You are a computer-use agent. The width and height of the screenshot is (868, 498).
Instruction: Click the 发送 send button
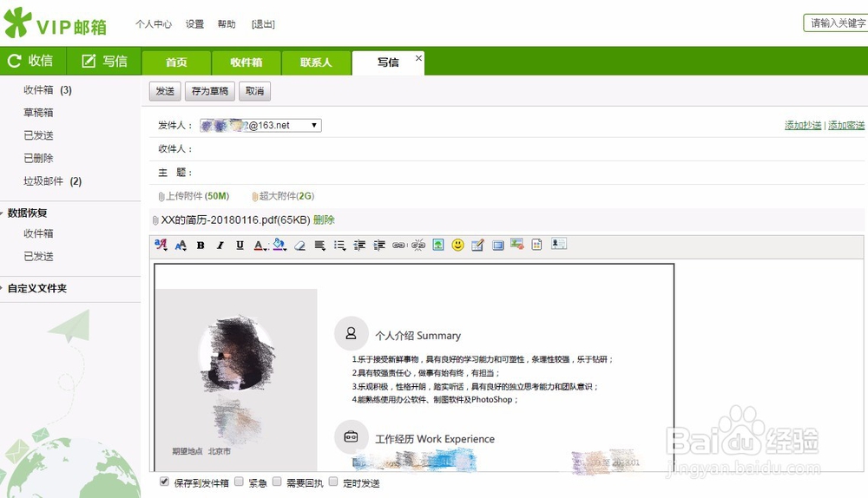click(x=165, y=91)
